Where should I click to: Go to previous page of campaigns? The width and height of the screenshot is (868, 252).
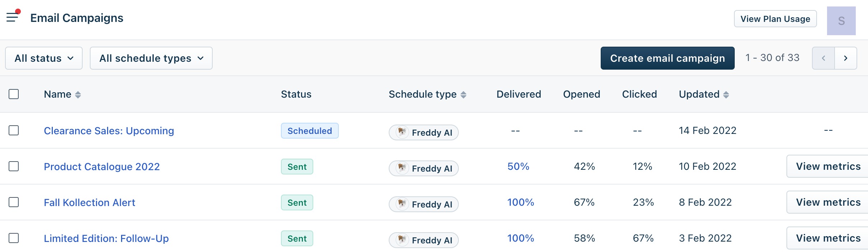(x=823, y=58)
